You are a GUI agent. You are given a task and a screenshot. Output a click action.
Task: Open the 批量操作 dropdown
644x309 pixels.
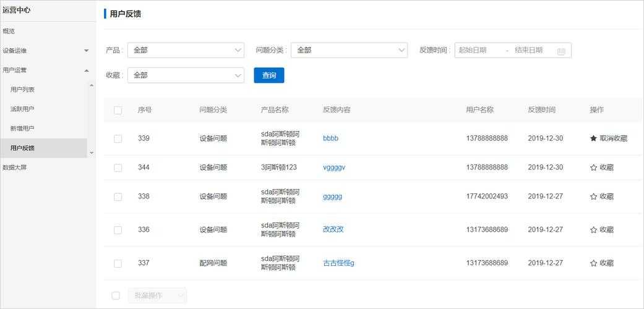158,295
